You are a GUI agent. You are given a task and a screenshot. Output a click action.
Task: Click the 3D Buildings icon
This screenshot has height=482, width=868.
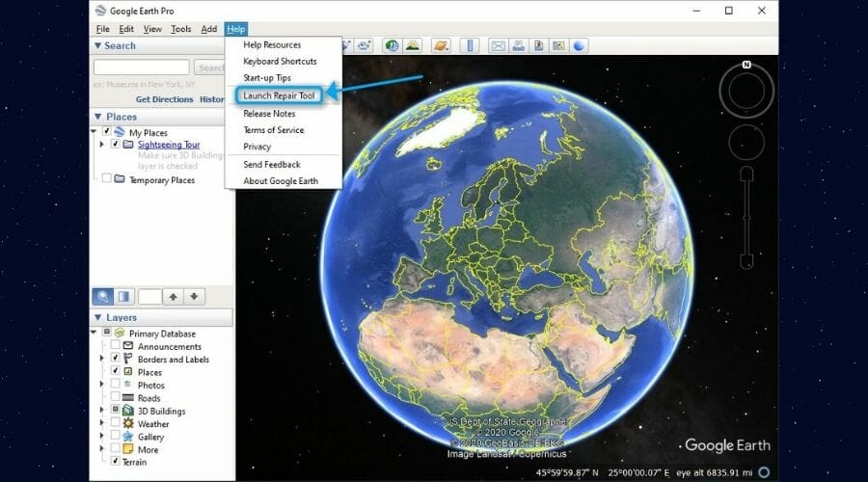pyautogui.click(x=128, y=411)
